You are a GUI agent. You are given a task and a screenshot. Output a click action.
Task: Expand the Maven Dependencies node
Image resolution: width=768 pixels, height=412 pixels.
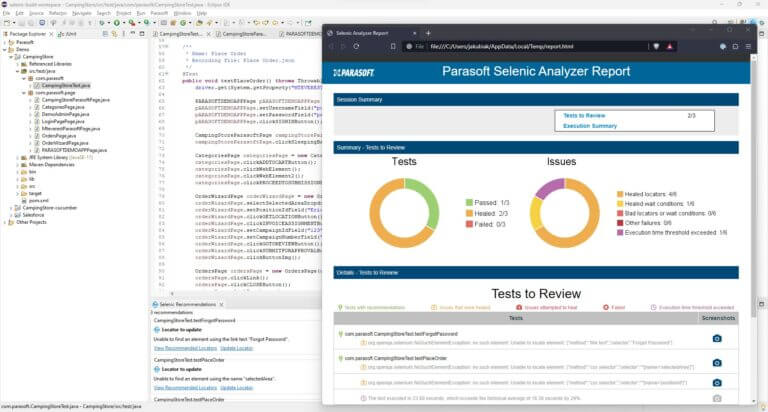click(18, 164)
